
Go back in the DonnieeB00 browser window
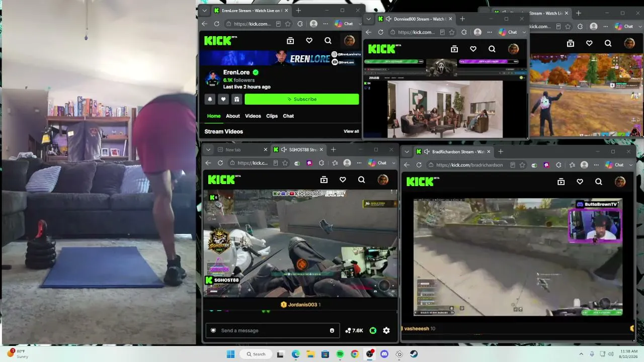[368, 32]
